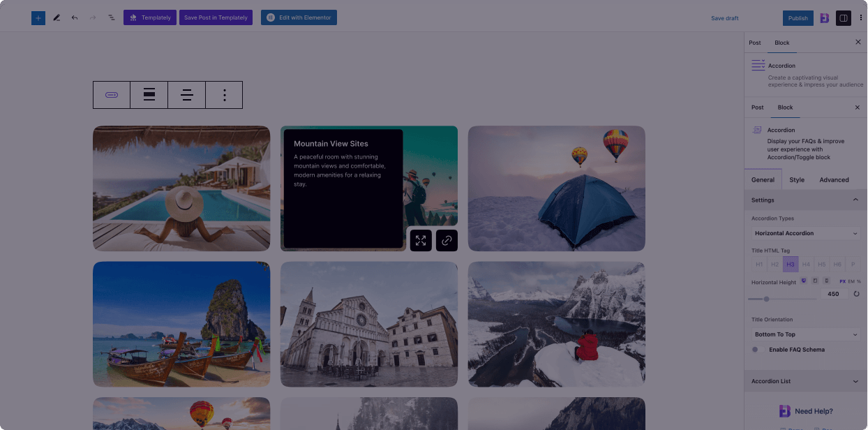This screenshot has width=868, height=430.
Task: Redo the last undone change
Action: click(93, 17)
